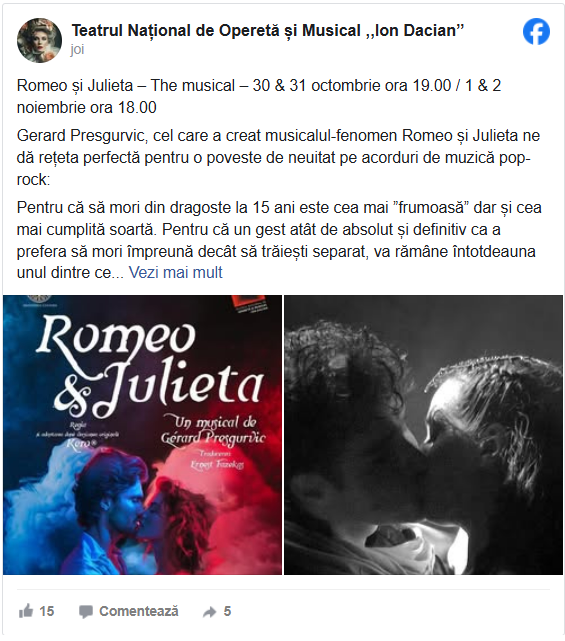Expand post with Vezi mai mult
The image size is (565, 641).
pos(176,272)
